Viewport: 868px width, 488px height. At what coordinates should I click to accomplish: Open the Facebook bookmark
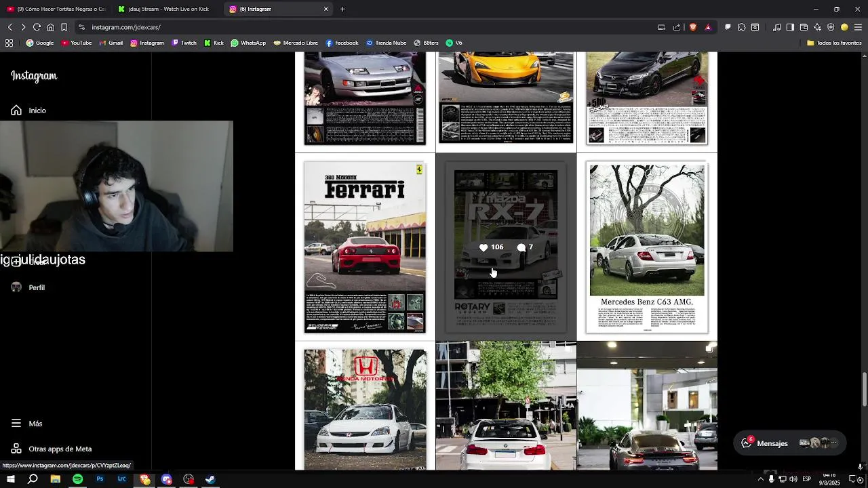click(x=342, y=43)
